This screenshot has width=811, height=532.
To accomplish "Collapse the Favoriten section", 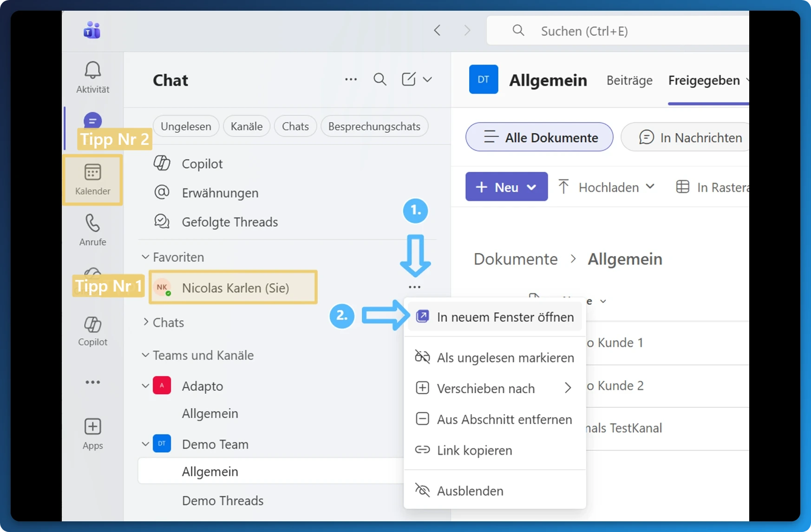I will pos(145,257).
